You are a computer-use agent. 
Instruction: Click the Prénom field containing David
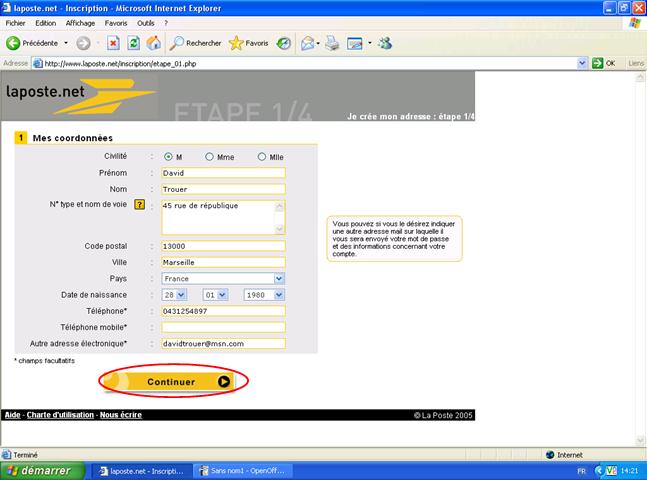223,173
